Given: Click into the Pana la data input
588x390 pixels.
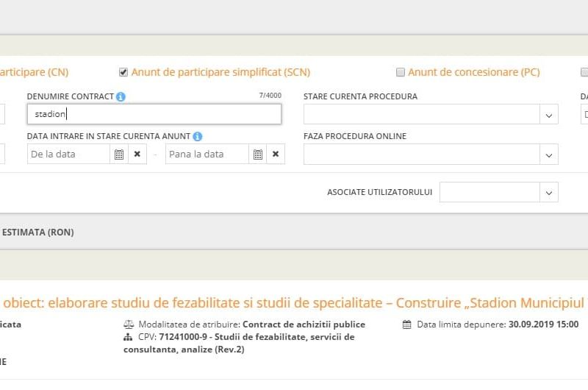Looking at the screenshot, I should point(207,155).
